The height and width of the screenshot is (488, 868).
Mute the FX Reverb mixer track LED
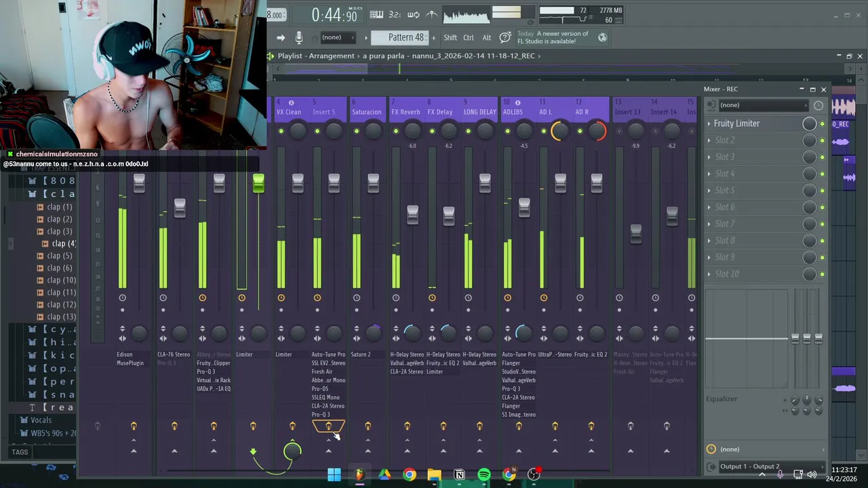[395, 131]
